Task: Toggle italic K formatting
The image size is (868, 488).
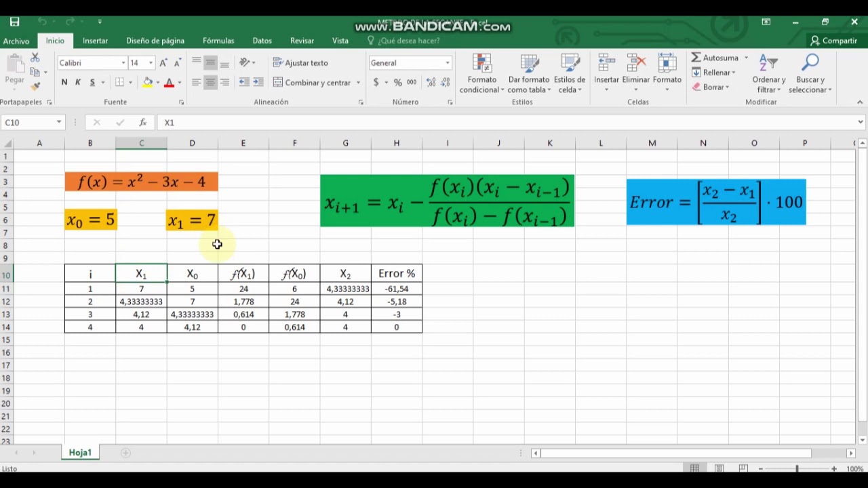Action: tap(78, 83)
